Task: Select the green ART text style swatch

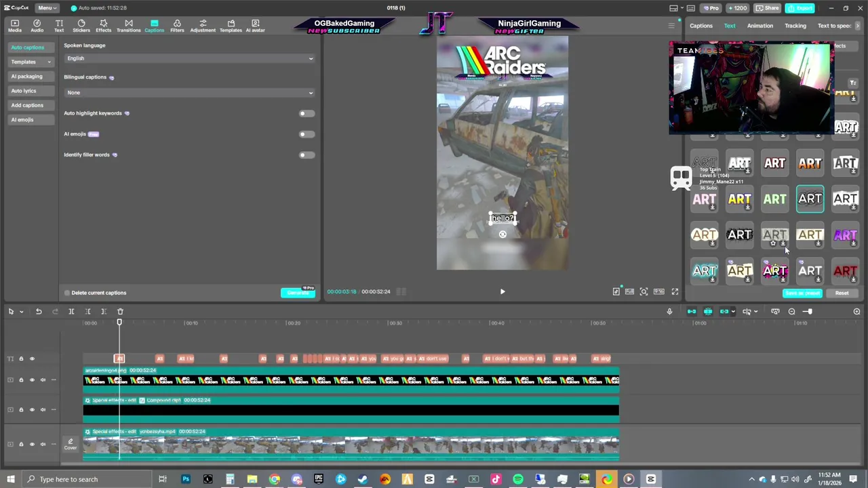Action: [x=775, y=199]
